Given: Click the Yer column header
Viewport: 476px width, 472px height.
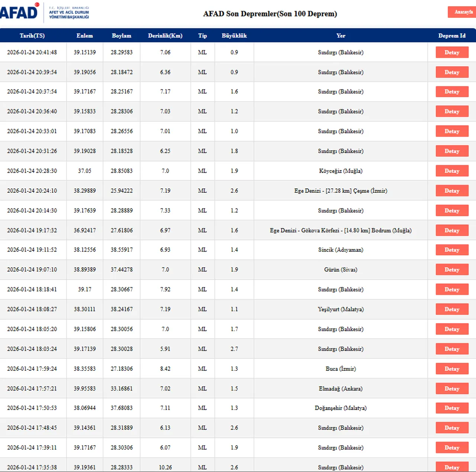Looking at the screenshot, I should 341,36.
